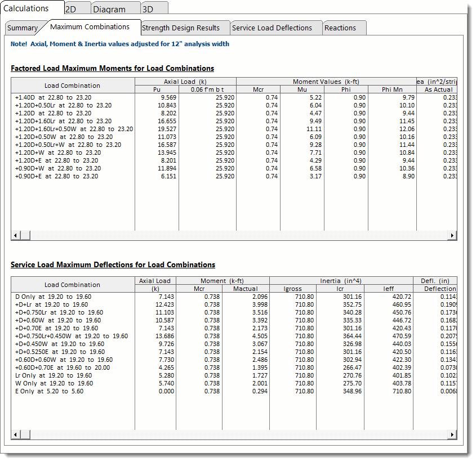Image resolution: width=476 pixels, height=462 pixels.
Task: Select row +1.20D+0.50Lr+W
Action: click(234, 145)
